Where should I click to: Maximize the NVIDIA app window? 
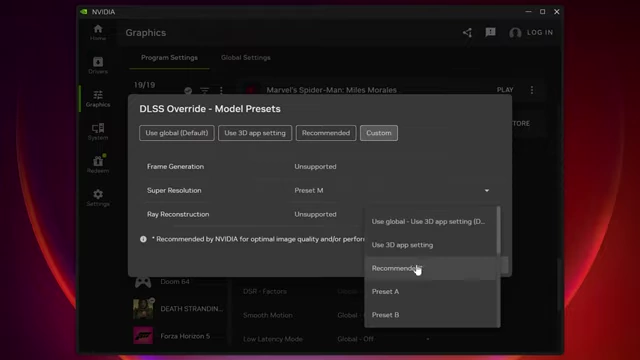[x=542, y=11]
